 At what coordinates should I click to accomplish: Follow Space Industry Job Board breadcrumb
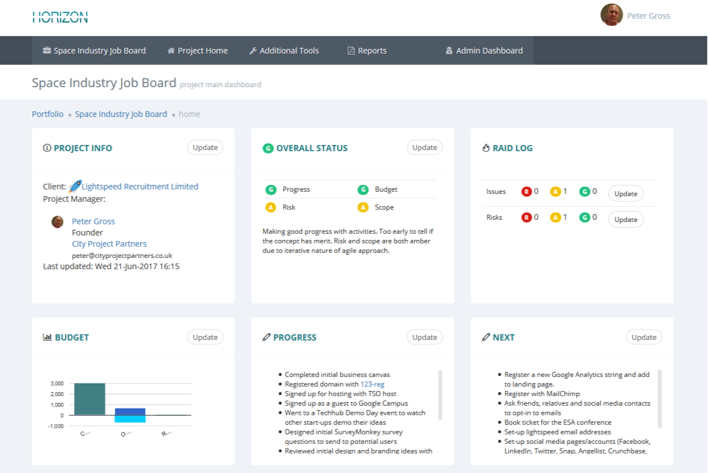[x=121, y=114]
